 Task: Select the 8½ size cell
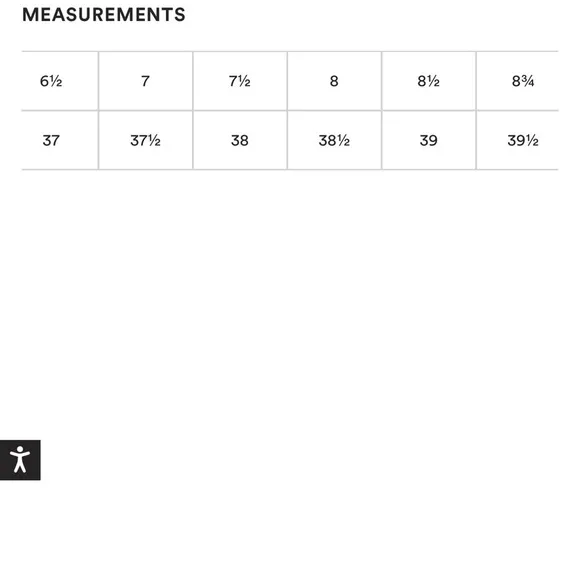(x=428, y=81)
